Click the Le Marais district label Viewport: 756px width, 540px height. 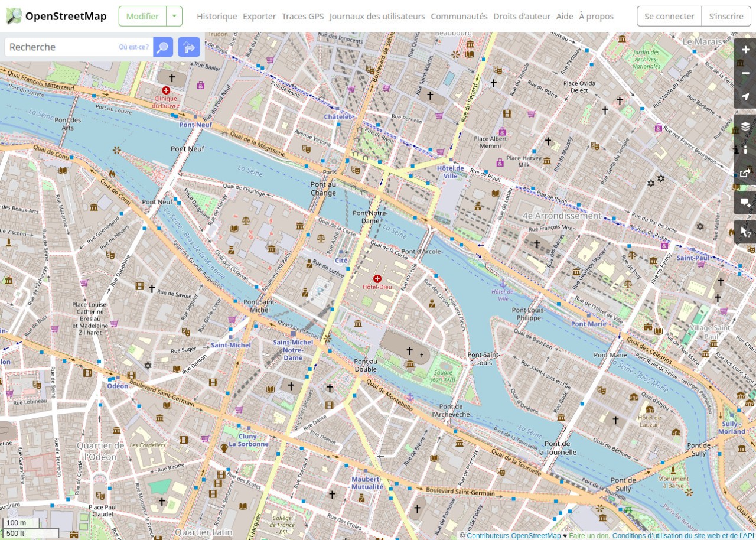pos(702,42)
